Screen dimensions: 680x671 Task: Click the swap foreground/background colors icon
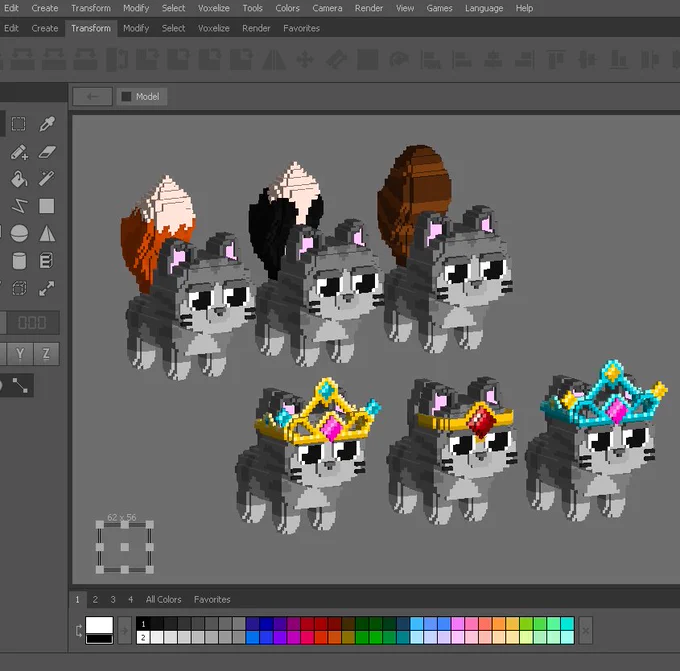[x=78, y=631]
